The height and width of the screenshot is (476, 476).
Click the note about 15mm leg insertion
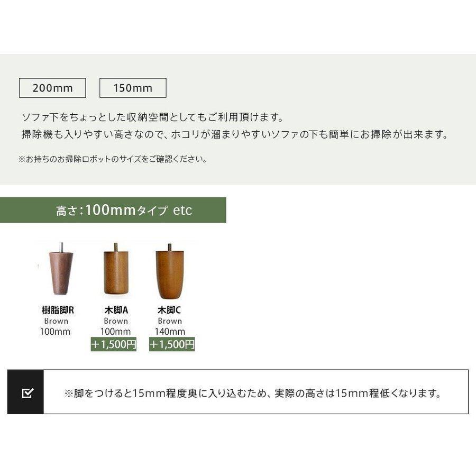253,393
